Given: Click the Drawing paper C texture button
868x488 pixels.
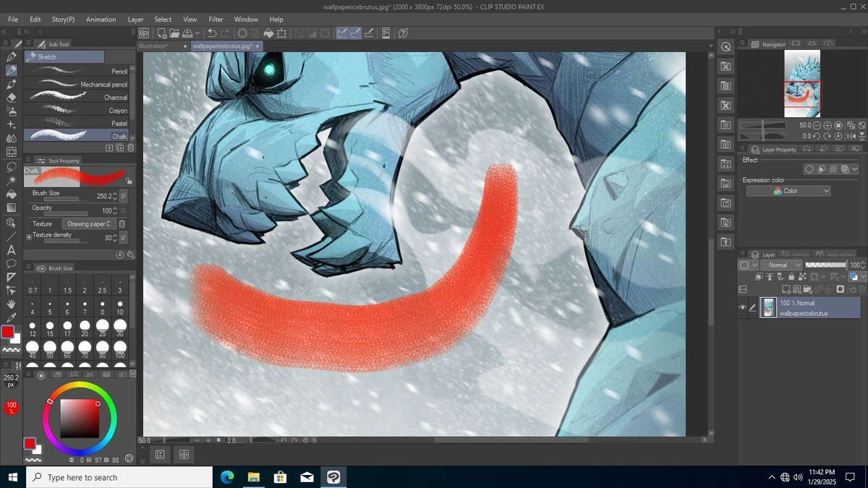Looking at the screenshot, I should pyautogui.click(x=89, y=224).
